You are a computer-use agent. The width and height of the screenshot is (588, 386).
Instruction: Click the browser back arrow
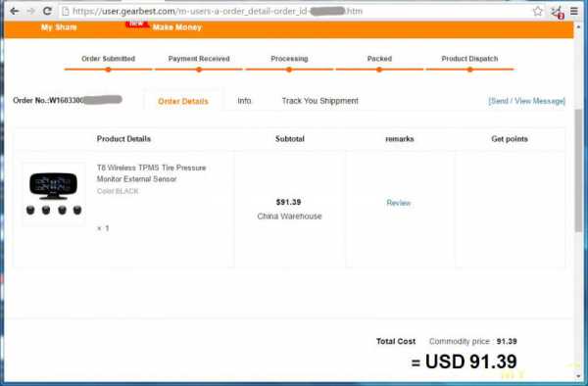pyautogui.click(x=15, y=11)
